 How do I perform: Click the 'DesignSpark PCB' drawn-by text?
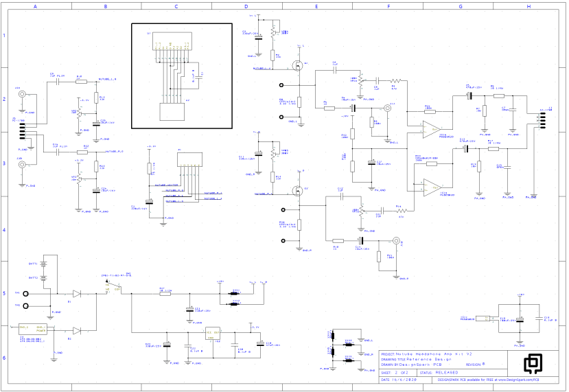click(x=420, y=365)
